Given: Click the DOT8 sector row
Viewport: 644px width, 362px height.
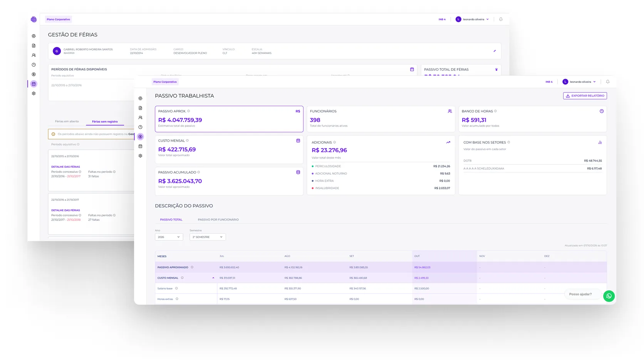Looking at the screenshot, I should [532, 161].
